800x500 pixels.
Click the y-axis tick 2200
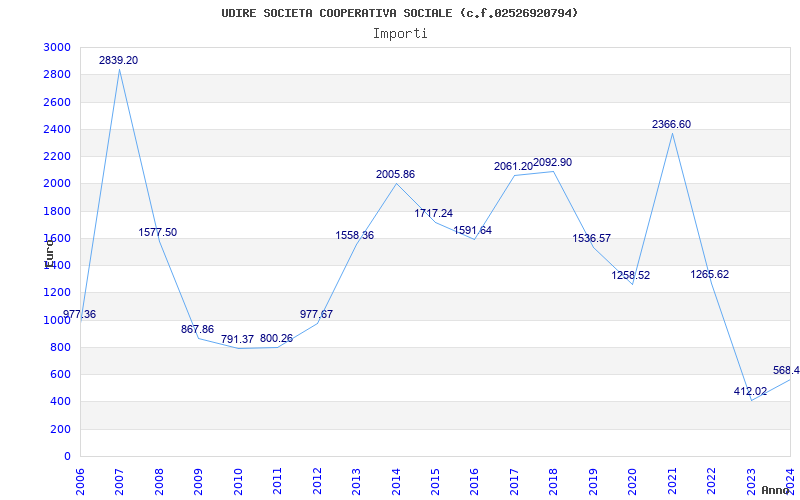(58, 156)
